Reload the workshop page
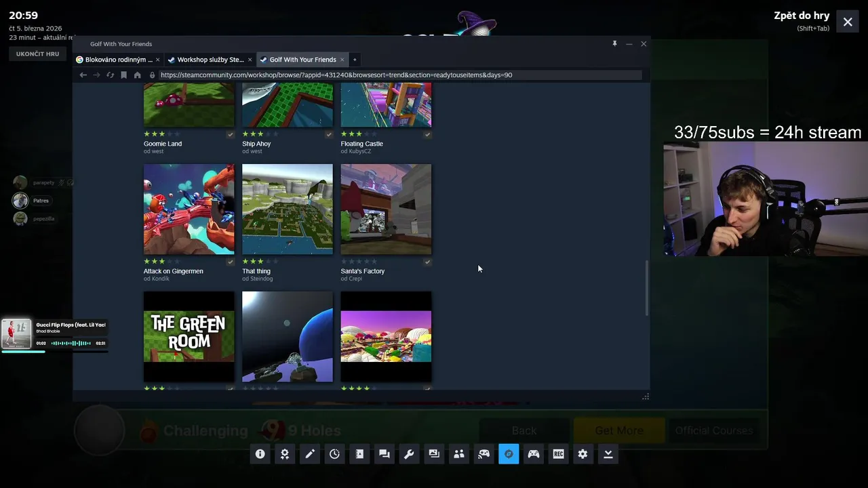868x488 pixels. [x=110, y=75]
